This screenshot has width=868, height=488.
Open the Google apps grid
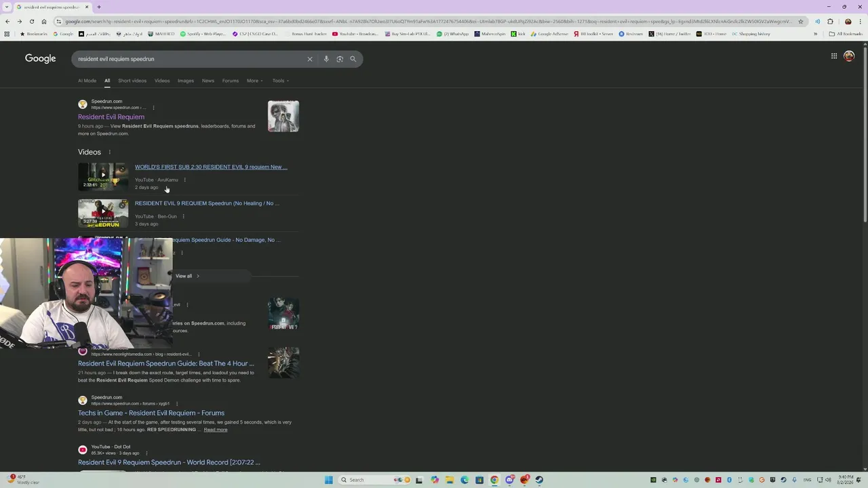click(834, 56)
